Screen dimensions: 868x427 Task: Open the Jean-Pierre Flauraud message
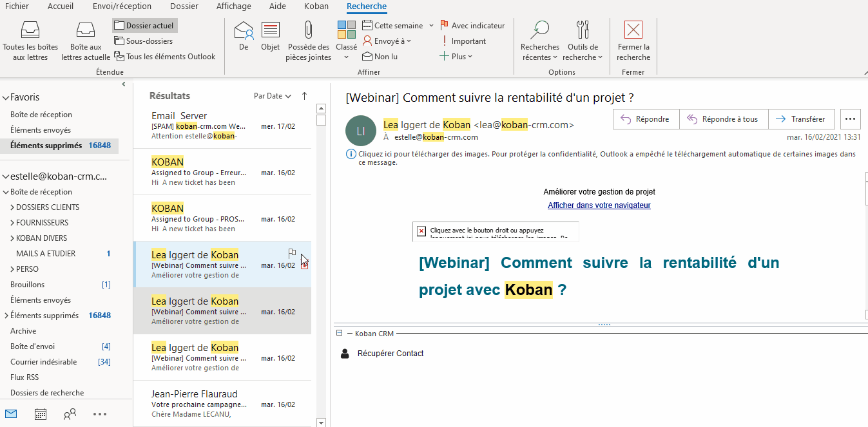(x=222, y=404)
